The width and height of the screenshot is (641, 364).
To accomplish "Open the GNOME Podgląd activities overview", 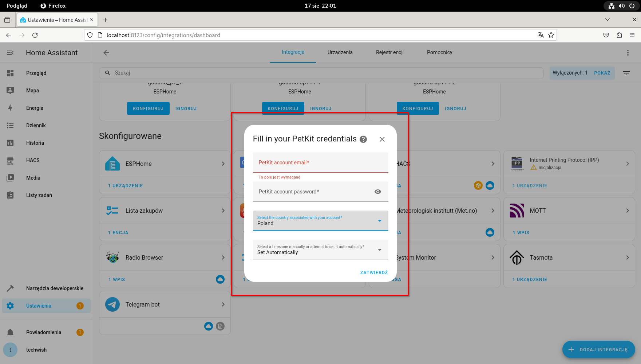I will tap(17, 6).
